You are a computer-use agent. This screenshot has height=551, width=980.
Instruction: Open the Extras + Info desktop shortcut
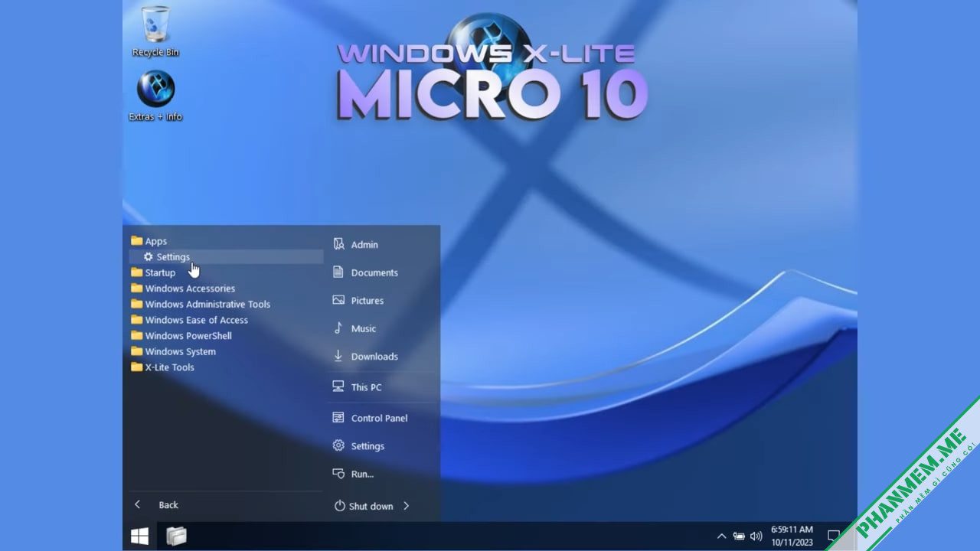pyautogui.click(x=155, y=96)
